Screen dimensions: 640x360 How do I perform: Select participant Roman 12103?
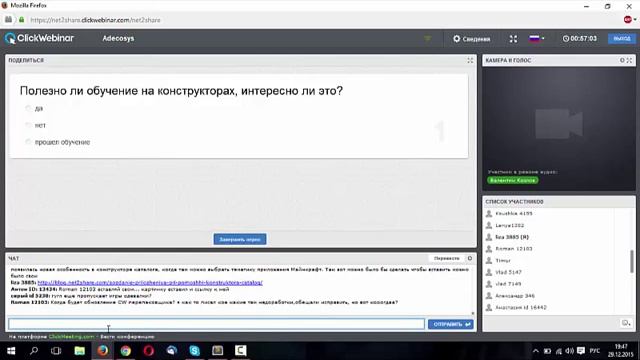click(513, 249)
